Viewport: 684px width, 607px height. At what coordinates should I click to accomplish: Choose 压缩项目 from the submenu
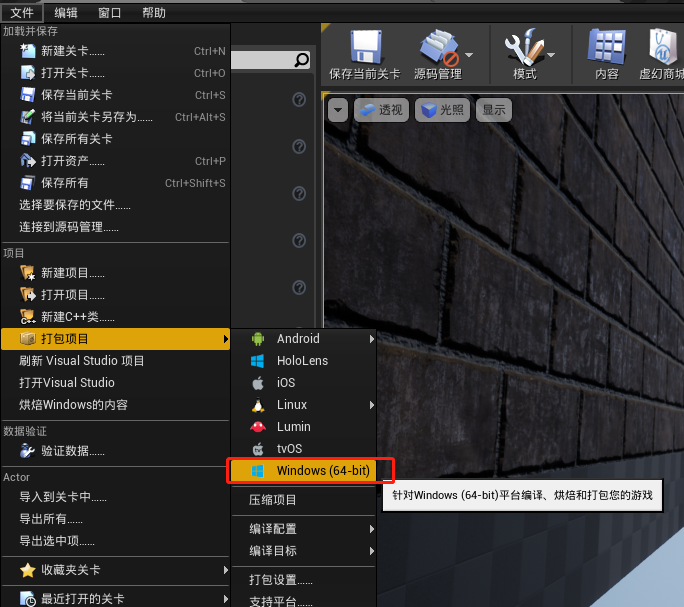304,500
